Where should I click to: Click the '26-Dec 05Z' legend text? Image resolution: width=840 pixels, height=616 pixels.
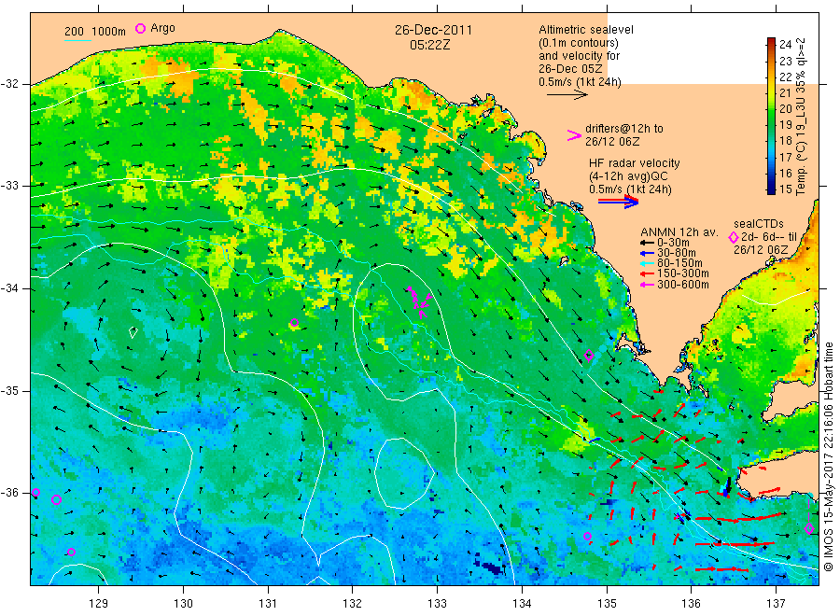tap(570, 68)
